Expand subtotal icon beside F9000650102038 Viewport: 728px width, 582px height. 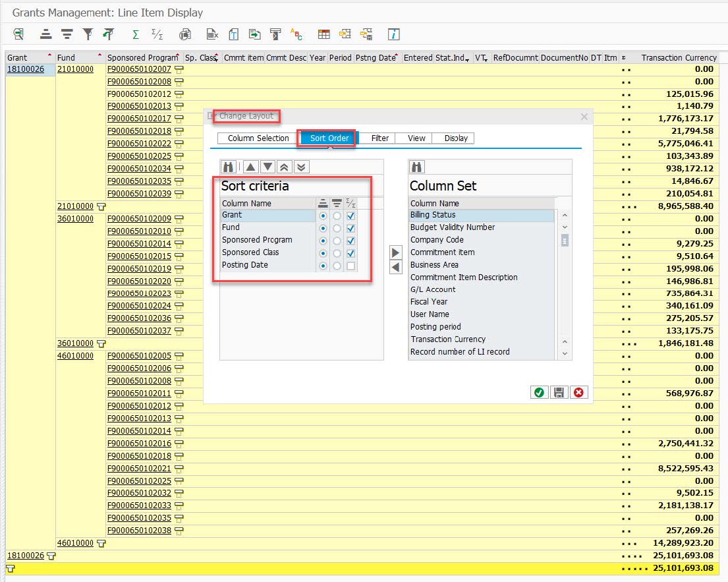(x=179, y=531)
